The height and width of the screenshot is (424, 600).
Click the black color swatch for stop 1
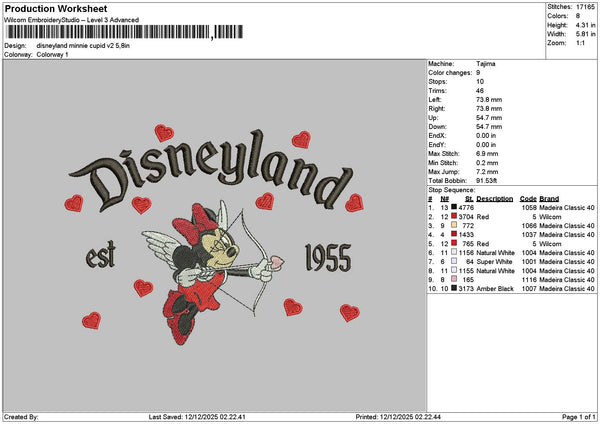455,207
